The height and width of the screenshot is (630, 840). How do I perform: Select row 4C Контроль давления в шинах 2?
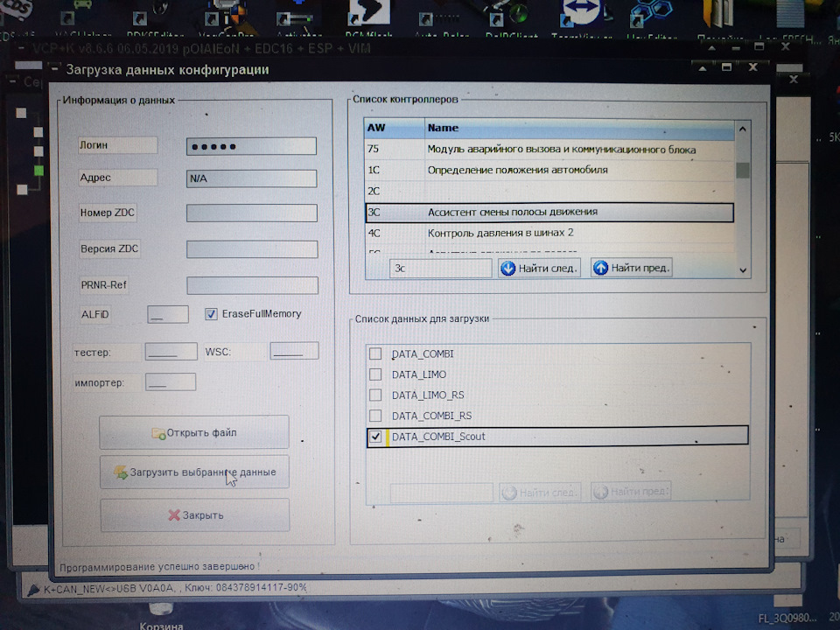click(x=549, y=233)
